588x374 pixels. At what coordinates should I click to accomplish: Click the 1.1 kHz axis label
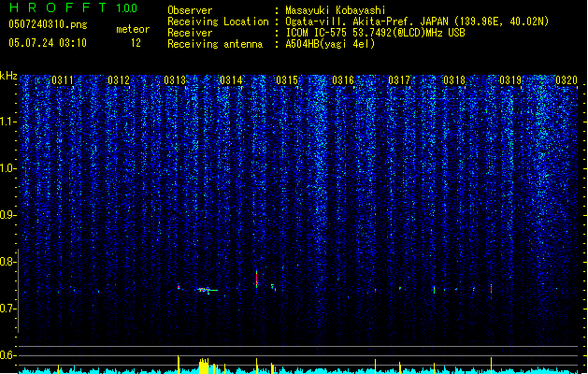click(x=8, y=122)
